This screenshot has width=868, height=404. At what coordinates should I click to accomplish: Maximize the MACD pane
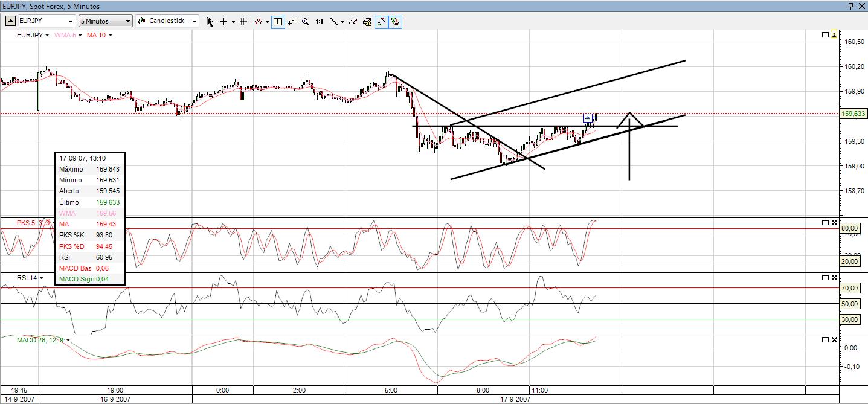[826, 339]
